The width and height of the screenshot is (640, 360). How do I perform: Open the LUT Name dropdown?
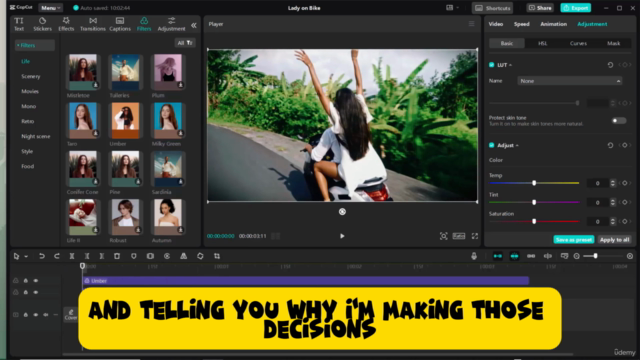(570, 81)
